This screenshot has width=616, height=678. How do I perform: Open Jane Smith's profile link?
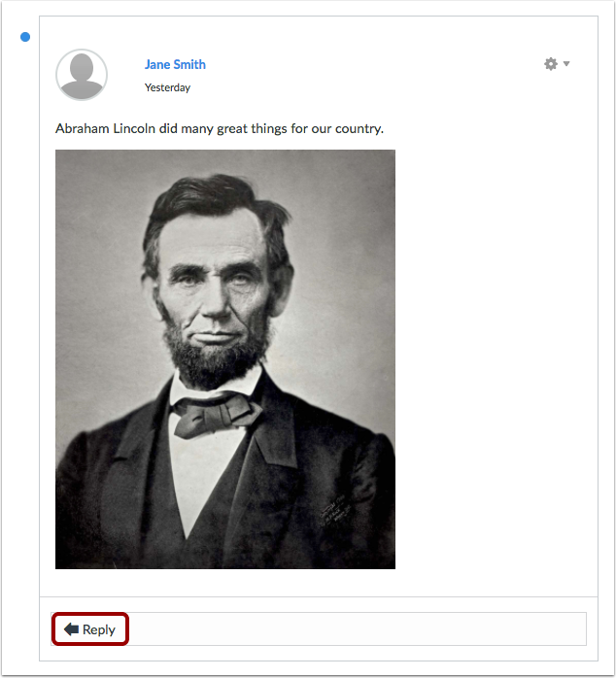[x=175, y=64]
